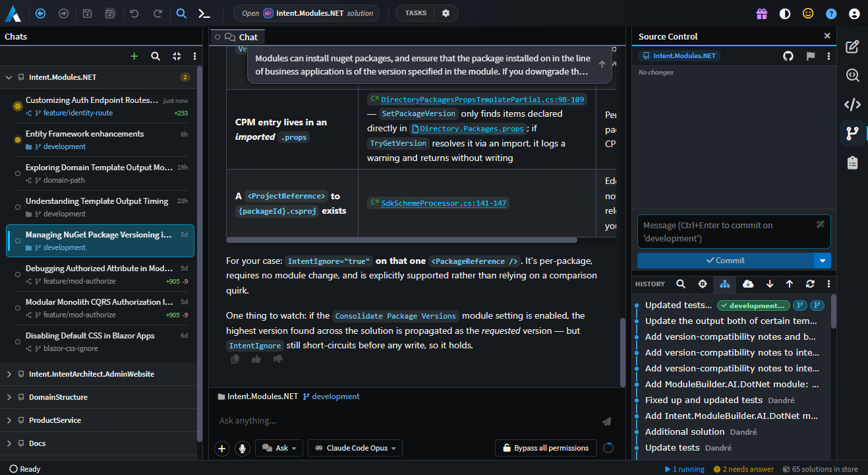This screenshot has width=868, height=475.
Task: Click the smiley feedback icon
Action: pyautogui.click(x=808, y=13)
